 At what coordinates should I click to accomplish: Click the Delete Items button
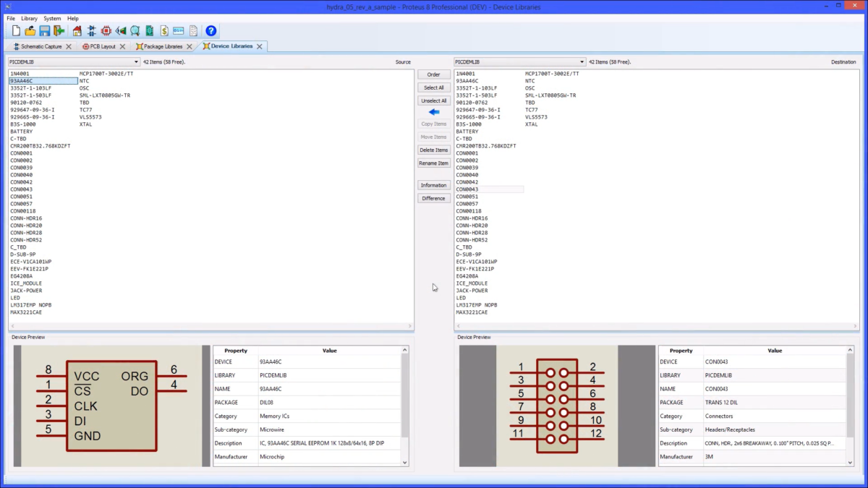tap(434, 150)
